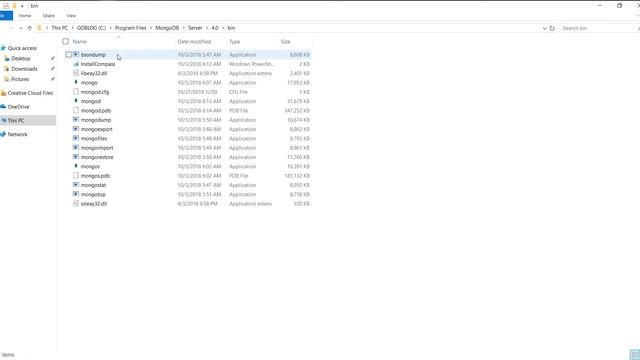Viewport: 640px width, 360px height.
Task: Click the new folder icon in title bar
Action: 14,6
